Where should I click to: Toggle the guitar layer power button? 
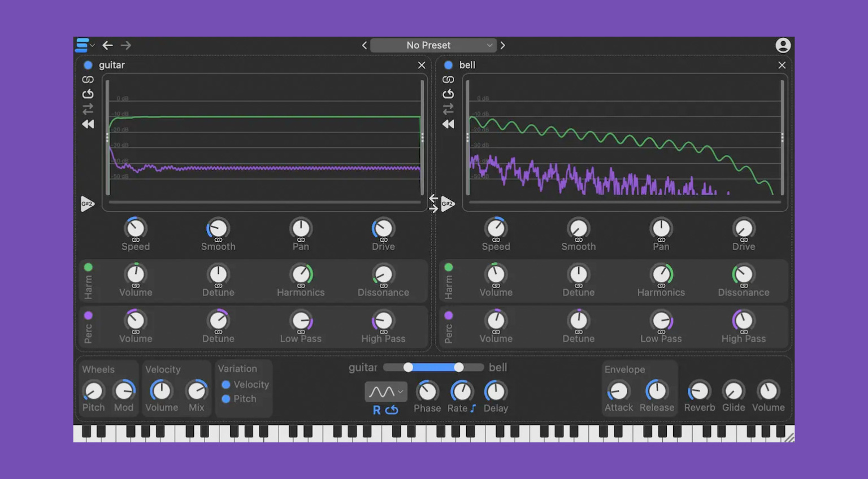click(x=88, y=65)
